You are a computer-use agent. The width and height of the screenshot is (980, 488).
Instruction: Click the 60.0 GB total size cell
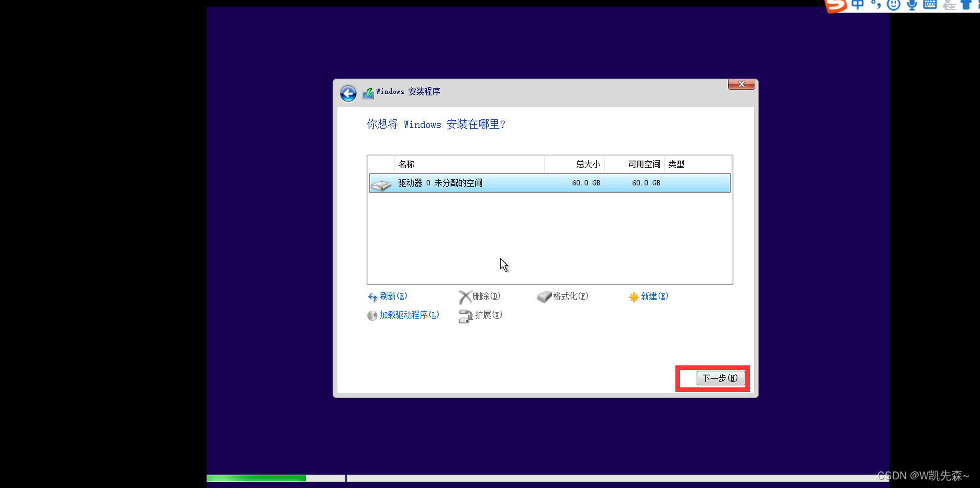(586, 183)
